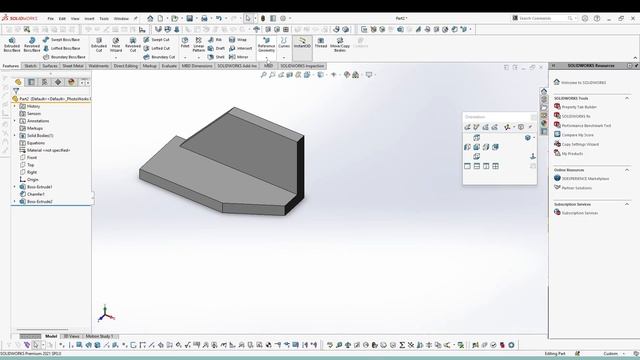
Task: Choose the Swept Cut feature
Action: pos(156,40)
